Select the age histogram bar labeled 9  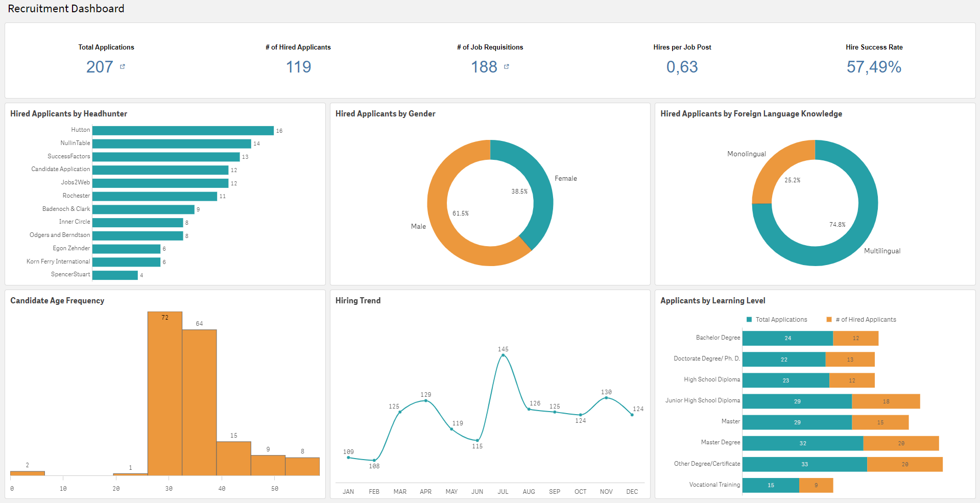coord(268,465)
